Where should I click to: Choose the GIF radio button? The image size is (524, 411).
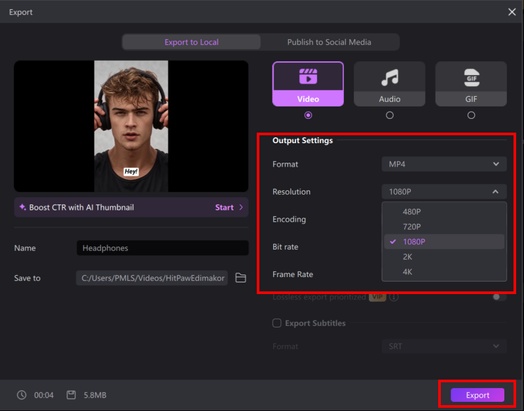pos(471,115)
